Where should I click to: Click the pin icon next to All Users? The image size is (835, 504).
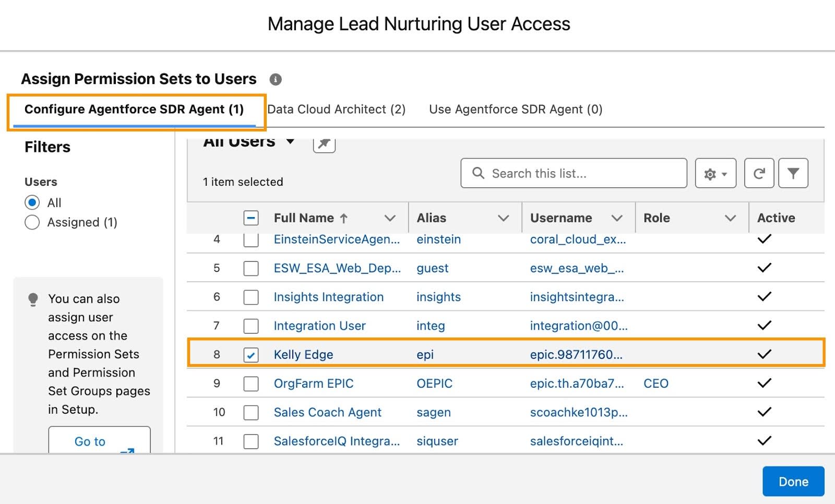pyautogui.click(x=324, y=145)
